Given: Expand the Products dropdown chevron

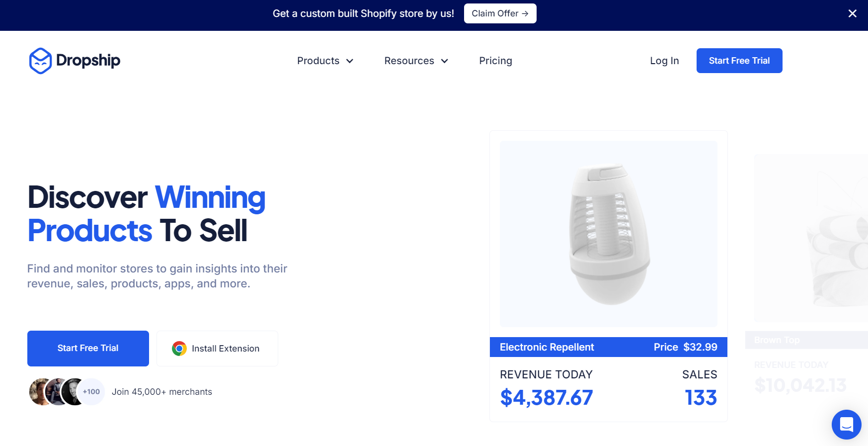Looking at the screenshot, I should point(350,61).
